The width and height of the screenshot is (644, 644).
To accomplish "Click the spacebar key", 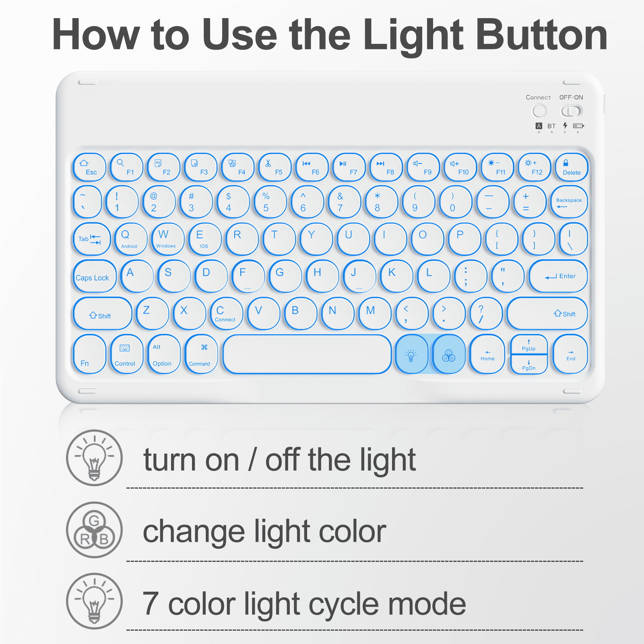I will click(307, 354).
